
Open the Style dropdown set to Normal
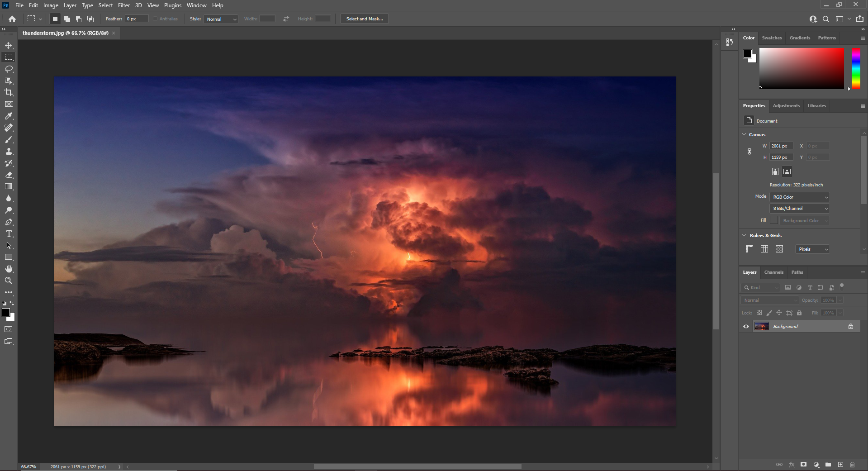[221, 19]
